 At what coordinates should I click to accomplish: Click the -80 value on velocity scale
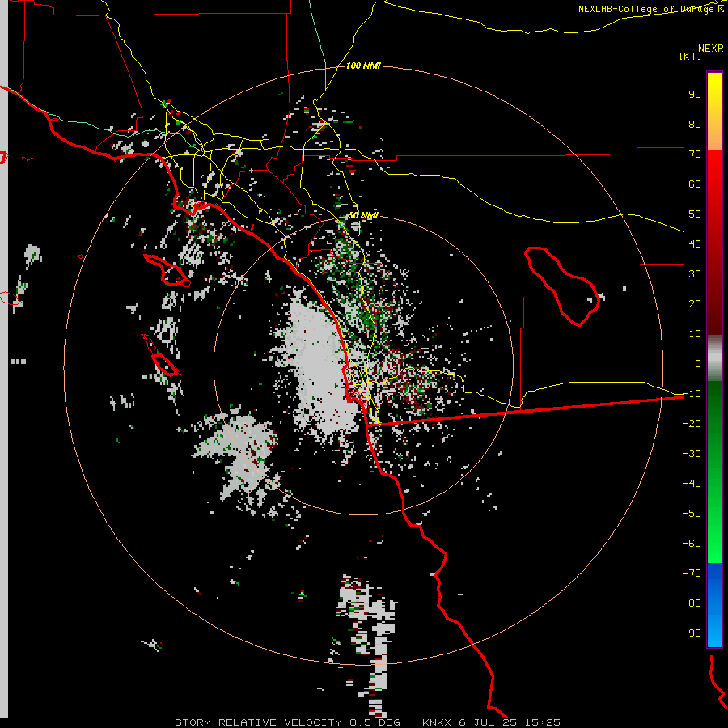692,603
